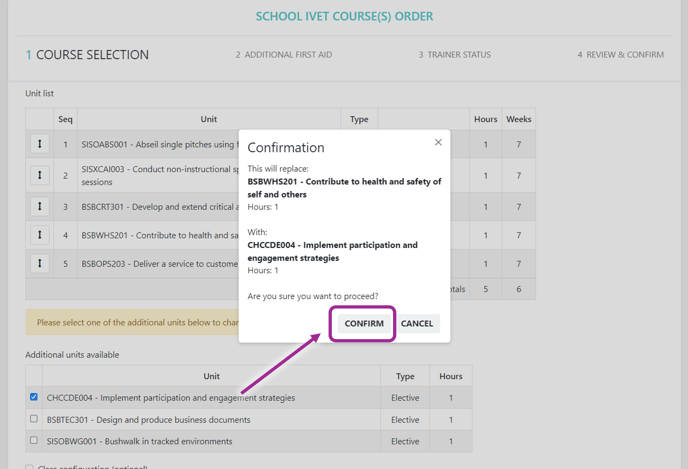The height and width of the screenshot is (469, 688).
Task: Check the SISOBWG001 additional unit checkbox
Action: [34, 440]
